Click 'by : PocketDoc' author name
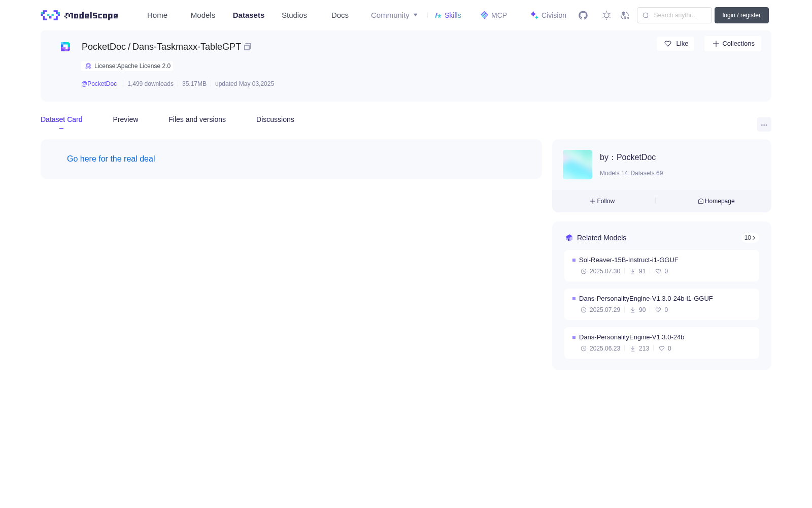 tap(628, 157)
